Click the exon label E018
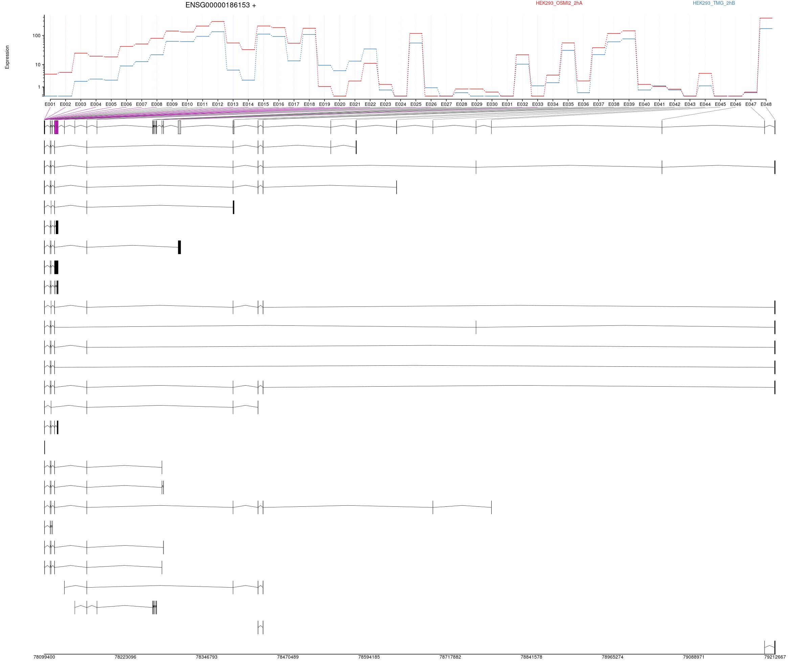The height and width of the screenshot is (663, 812). pos(309,104)
